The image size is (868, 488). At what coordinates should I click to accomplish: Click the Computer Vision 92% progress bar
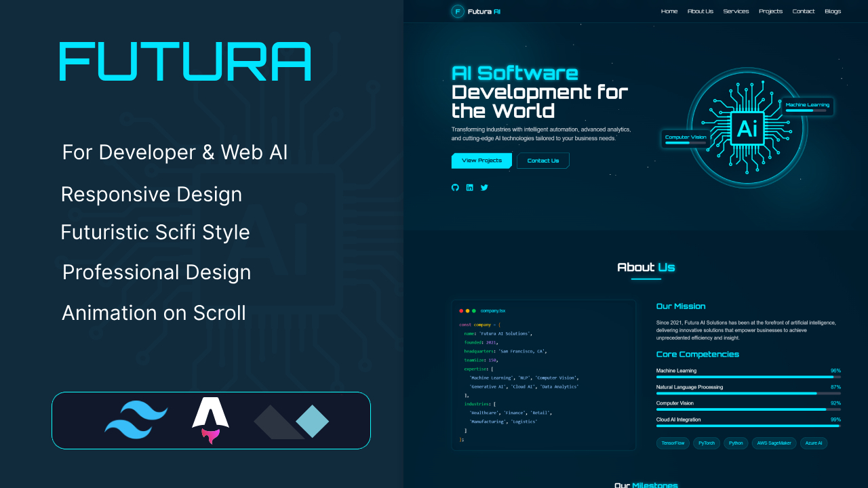pos(749,409)
